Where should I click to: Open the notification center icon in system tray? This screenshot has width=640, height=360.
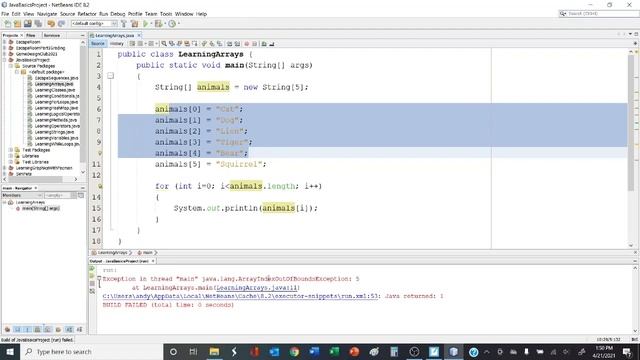tap(627, 351)
